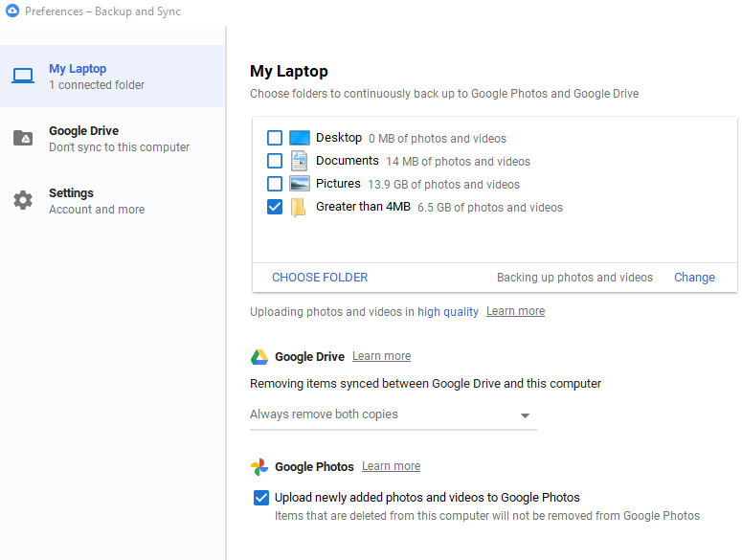Open the upload quality 'high quality' selector

[448, 312]
